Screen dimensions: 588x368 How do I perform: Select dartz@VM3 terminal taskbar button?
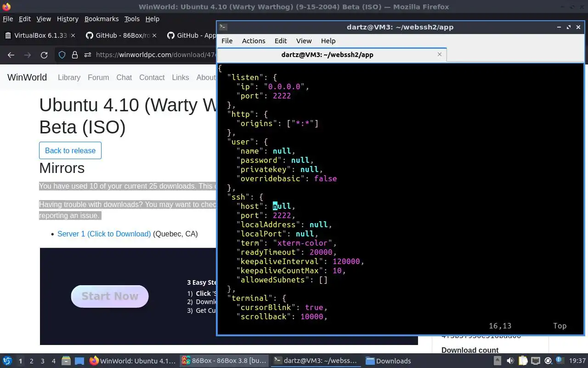tap(316, 361)
